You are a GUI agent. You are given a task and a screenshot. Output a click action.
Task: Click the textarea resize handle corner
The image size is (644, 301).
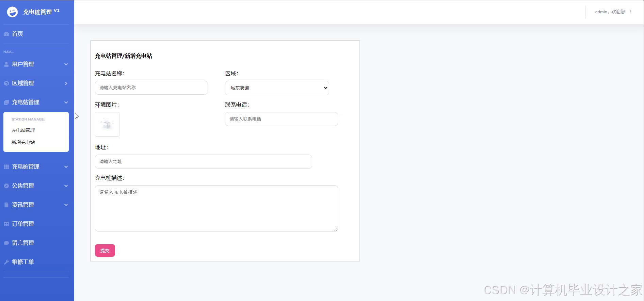(336, 229)
